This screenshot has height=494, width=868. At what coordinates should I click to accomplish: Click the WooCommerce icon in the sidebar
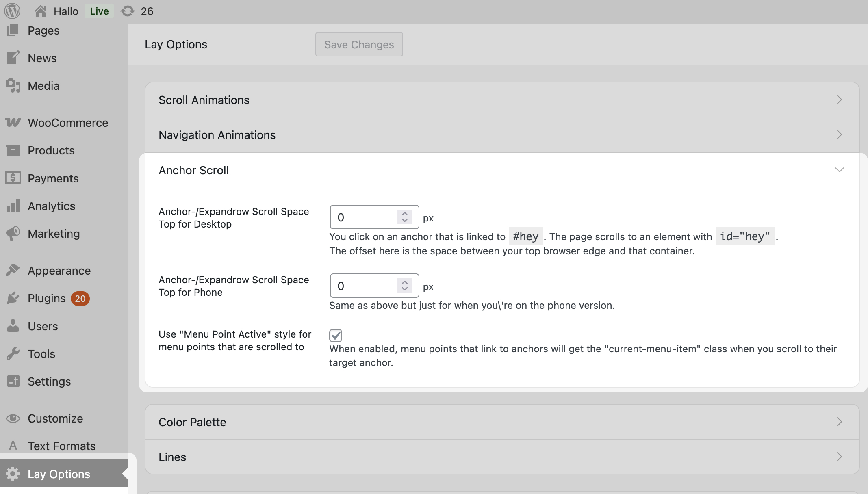(13, 122)
